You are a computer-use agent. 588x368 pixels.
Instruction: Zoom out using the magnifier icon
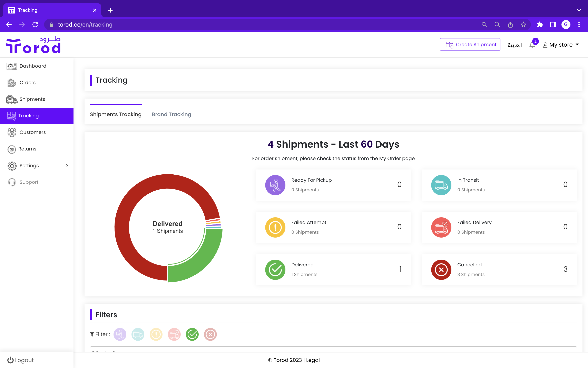click(497, 25)
